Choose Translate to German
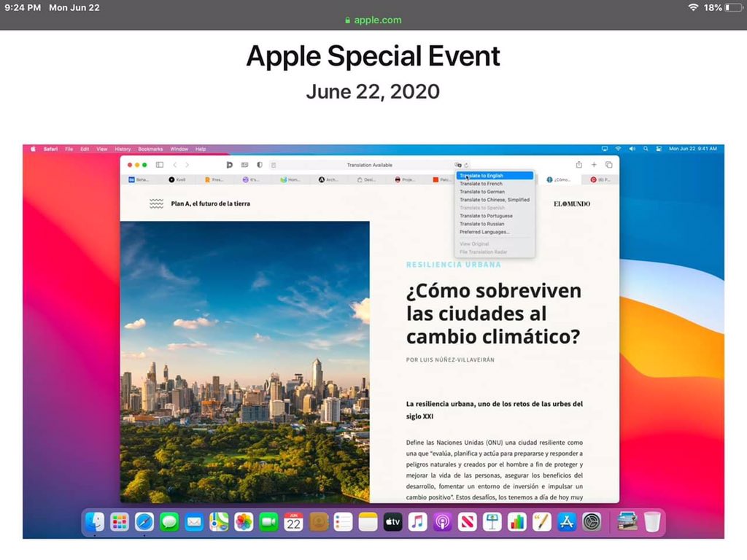Image resolution: width=747 pixels, height=560 pixels. pos(495,192)
